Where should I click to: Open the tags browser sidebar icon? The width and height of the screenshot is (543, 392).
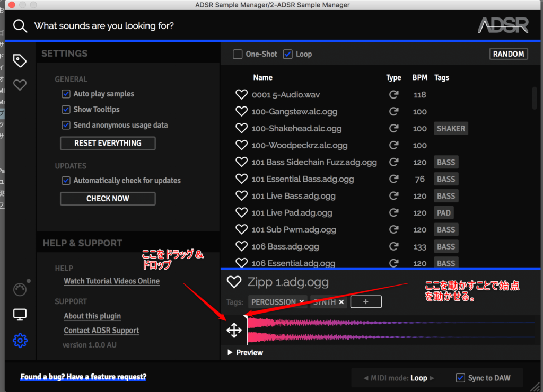tap(20, 61)
